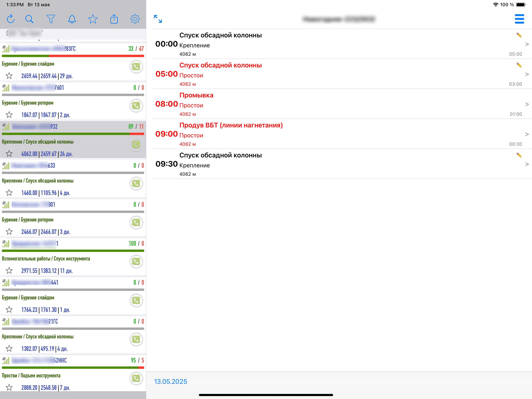This screenshot has width=532, height=399.
Task: Select well row ending 283ГС
Action: pyautogui.click(x=73, y=62)
